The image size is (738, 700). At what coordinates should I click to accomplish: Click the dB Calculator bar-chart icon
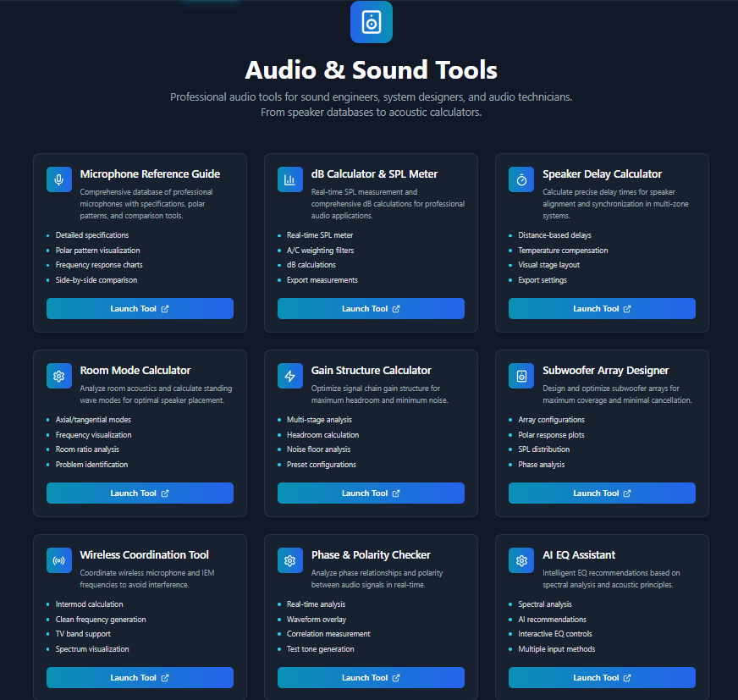pyautogui.click(x=289, y=179)
